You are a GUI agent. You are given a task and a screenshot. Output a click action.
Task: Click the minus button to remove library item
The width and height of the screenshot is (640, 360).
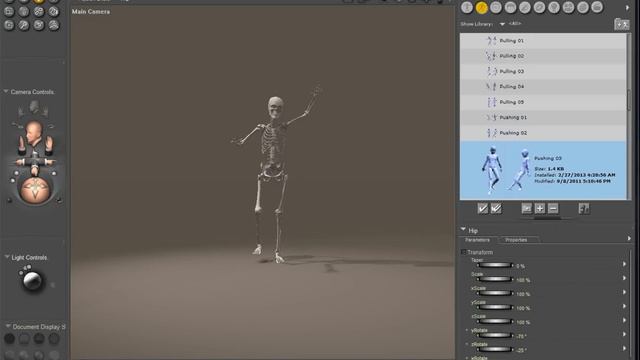pyautogui.click(x=553, y=209)
